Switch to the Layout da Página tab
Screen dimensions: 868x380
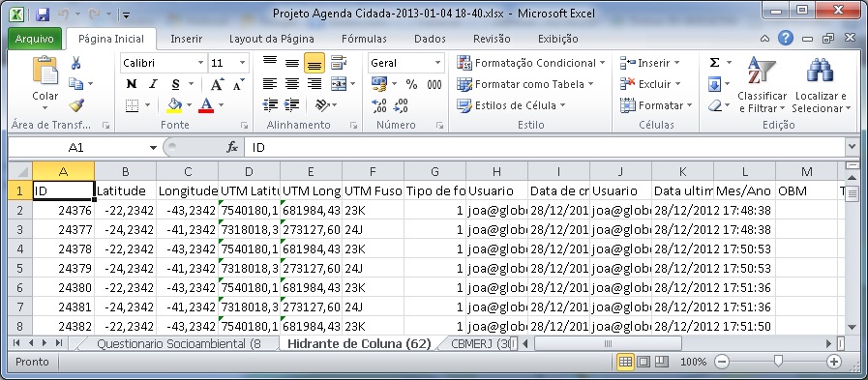click(272, 39)
